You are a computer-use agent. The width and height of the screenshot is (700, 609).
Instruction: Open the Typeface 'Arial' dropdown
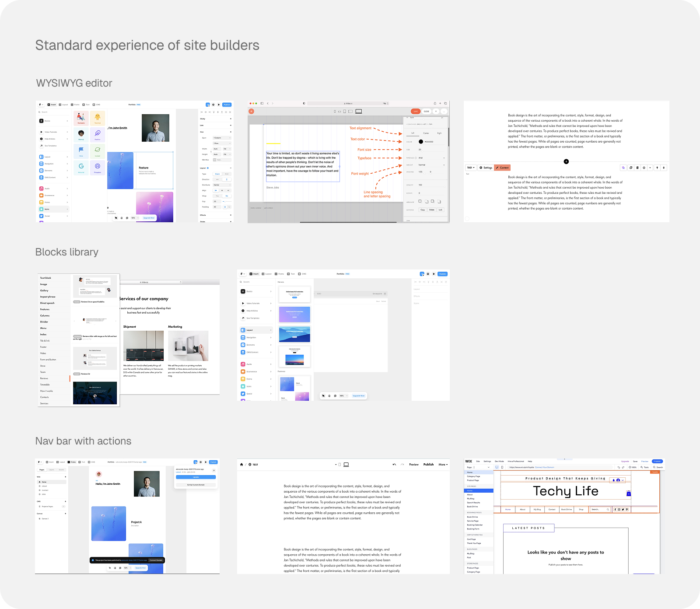(431, 158)
